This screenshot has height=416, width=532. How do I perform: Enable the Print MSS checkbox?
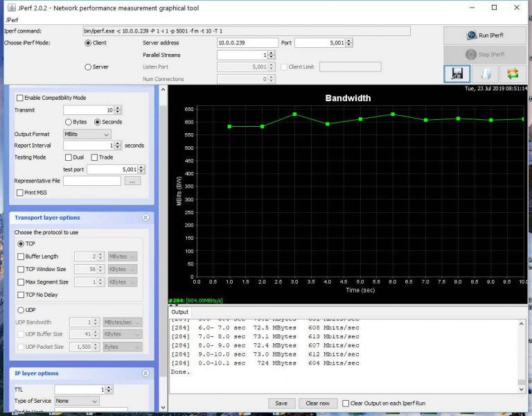tap(20, 193)
